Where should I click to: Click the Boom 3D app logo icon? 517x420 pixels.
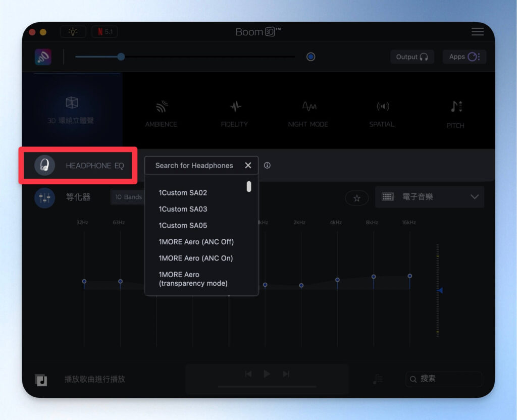pyautogui.click(x=43, y=57)
